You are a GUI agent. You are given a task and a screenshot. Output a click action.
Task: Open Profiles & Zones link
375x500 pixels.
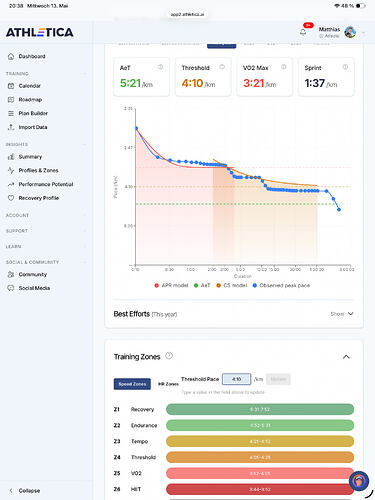click(x=38, y=170)
